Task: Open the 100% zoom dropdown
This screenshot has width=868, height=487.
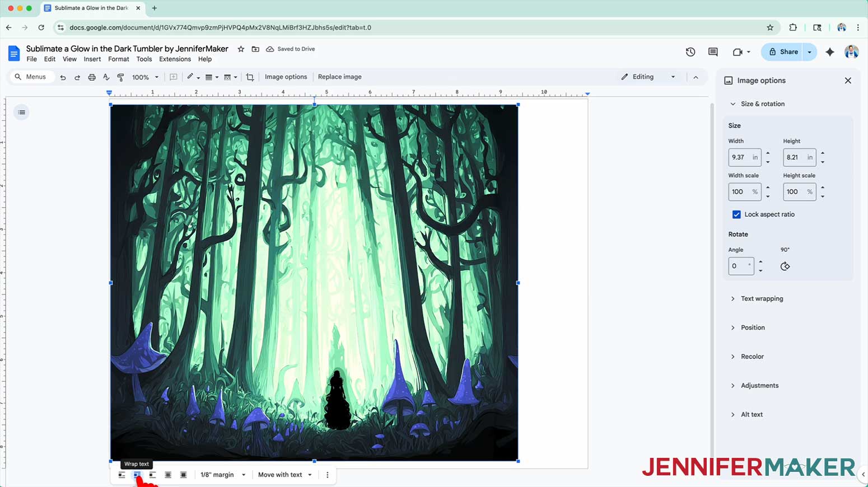Action: tap(145, 77)
